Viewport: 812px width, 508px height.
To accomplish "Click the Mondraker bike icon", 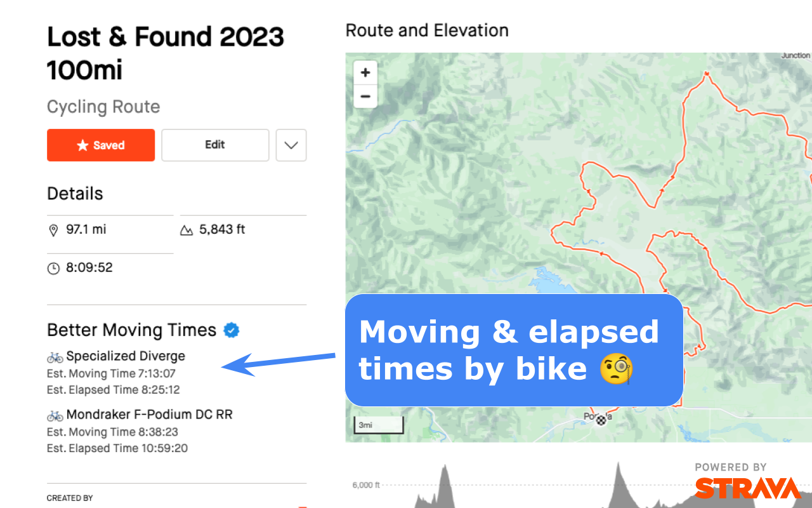I will pos(55,415).
